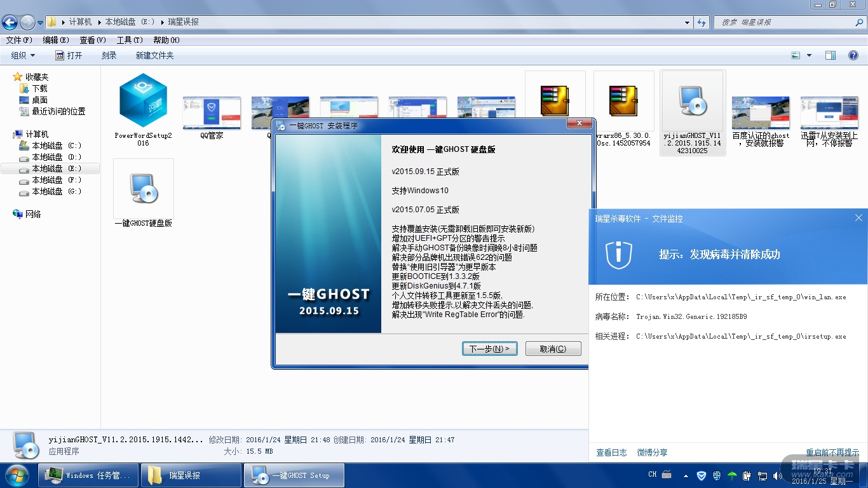
Task: Select the QQ管家 screenshot thumbnail
Action: [x=212, y=117]
